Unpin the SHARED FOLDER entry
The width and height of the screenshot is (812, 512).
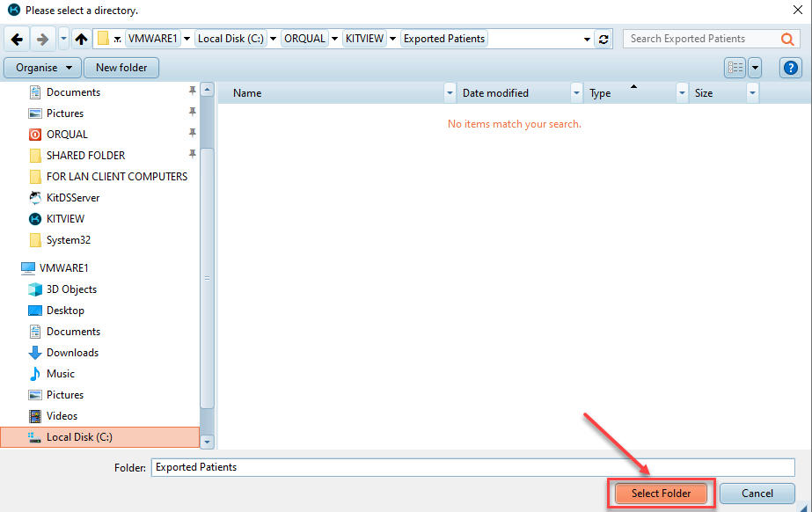[192, 155]
